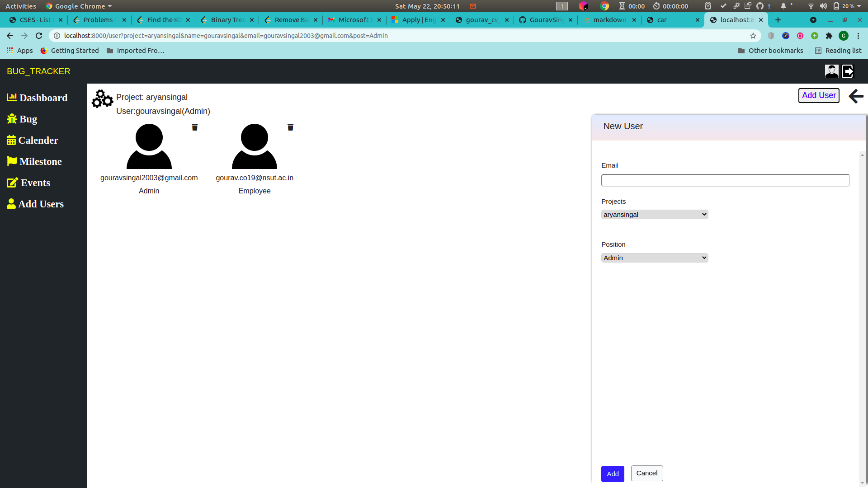Delete user gouravsingal2003@gmail.com with trash icon
Viewport: 868px width, 488px height.
[195, 127]
